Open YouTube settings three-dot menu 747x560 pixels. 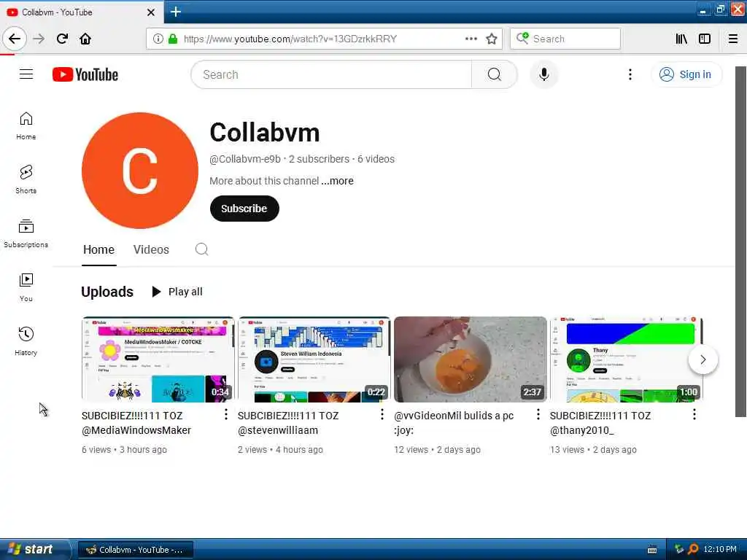[x=630, y=74]
